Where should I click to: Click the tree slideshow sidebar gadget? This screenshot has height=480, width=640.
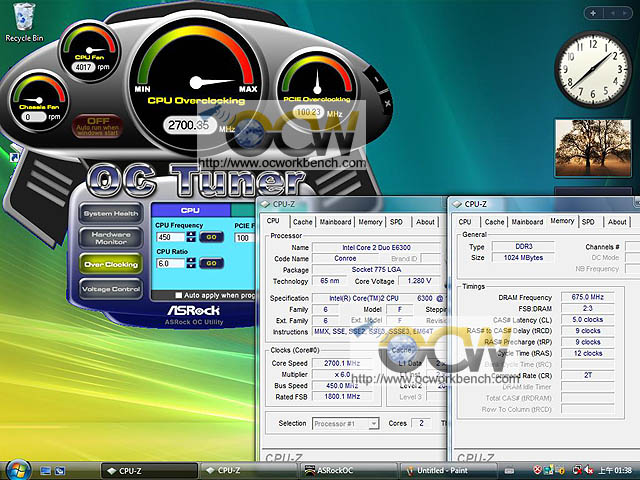coord(593,148)
